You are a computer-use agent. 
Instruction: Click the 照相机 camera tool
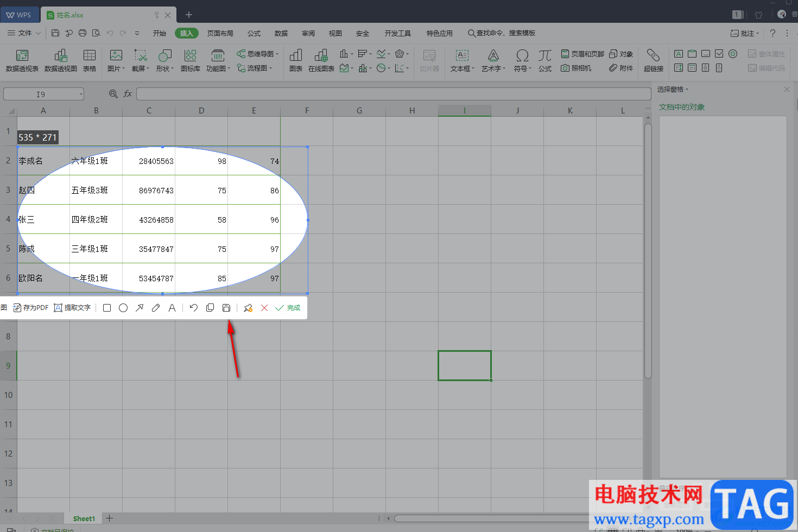(x=576, y=68)
